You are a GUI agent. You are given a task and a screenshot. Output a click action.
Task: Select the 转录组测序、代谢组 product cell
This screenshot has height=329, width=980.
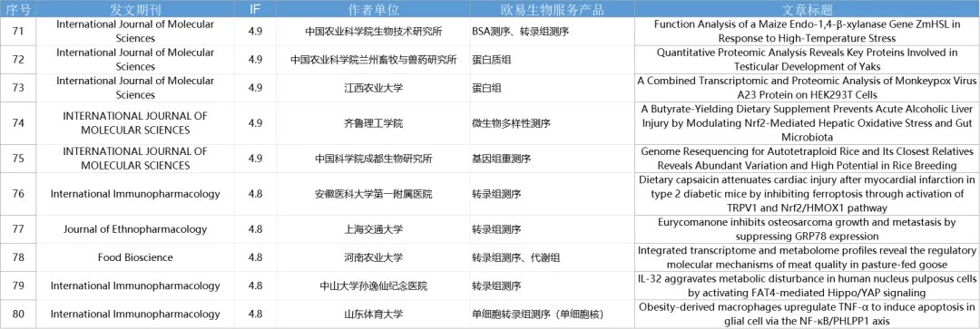pos(553,257)
